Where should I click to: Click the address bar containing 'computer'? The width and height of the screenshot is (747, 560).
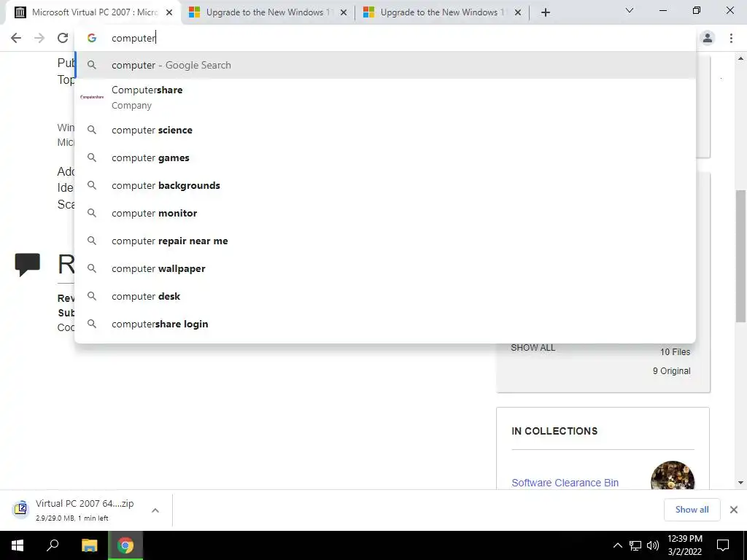click(x=385, y=38)
